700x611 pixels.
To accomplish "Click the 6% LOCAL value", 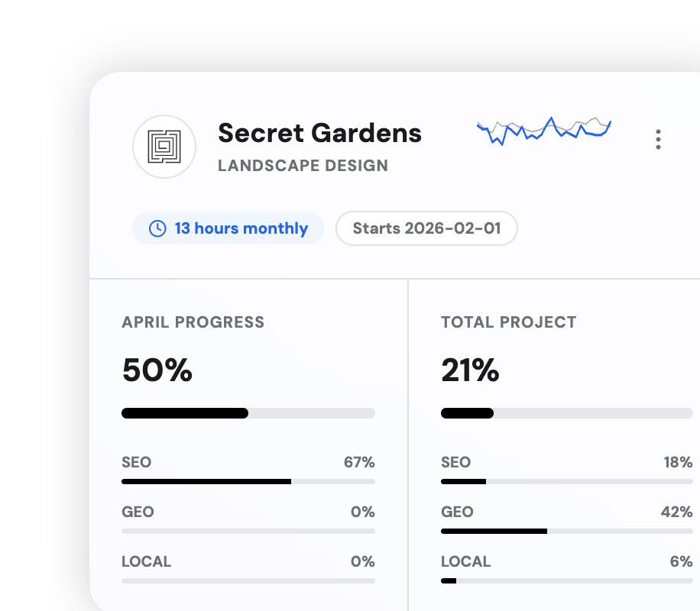I will pyautogui.click(x=681, y=561).
